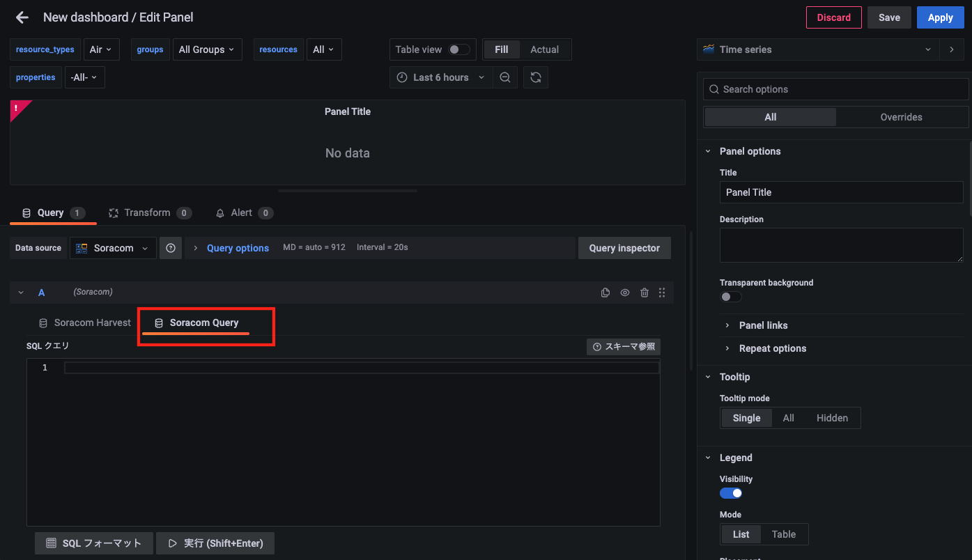The width and height of the screenshot is (972, 560).
Task: Collapse the Panel options section
Action: click(708, 151)
